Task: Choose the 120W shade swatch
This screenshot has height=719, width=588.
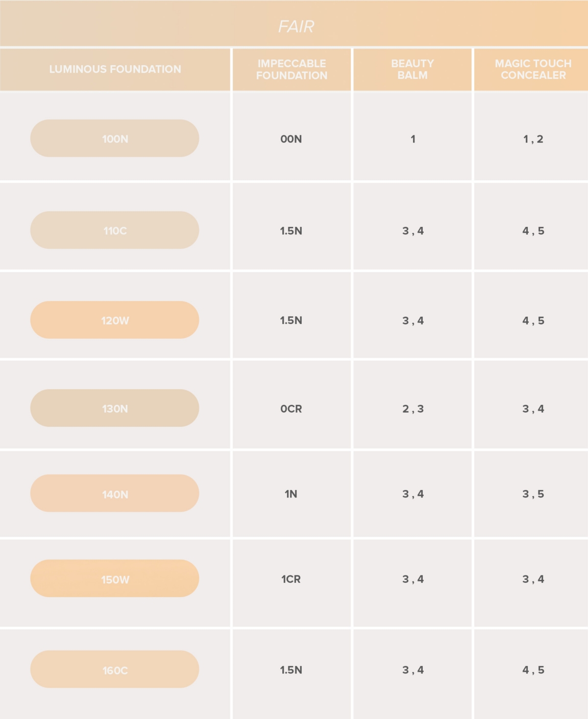Action: click(115, 320)
